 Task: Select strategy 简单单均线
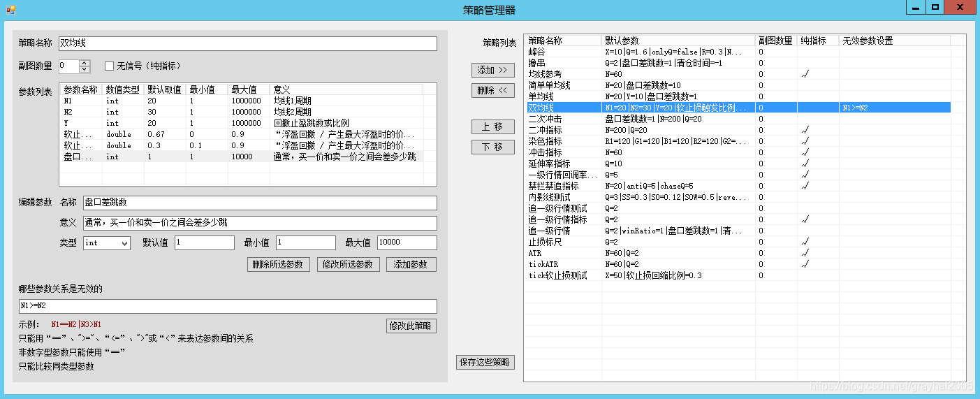point(738,85)
